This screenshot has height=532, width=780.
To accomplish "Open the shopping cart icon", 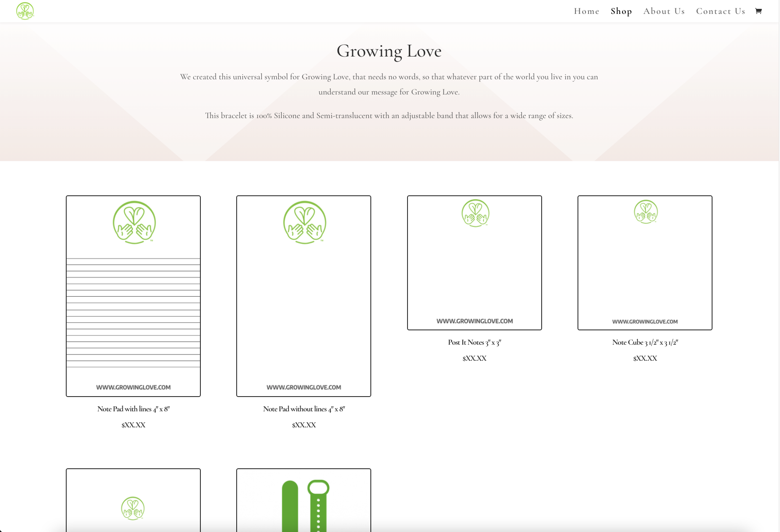I will (758, 11).
